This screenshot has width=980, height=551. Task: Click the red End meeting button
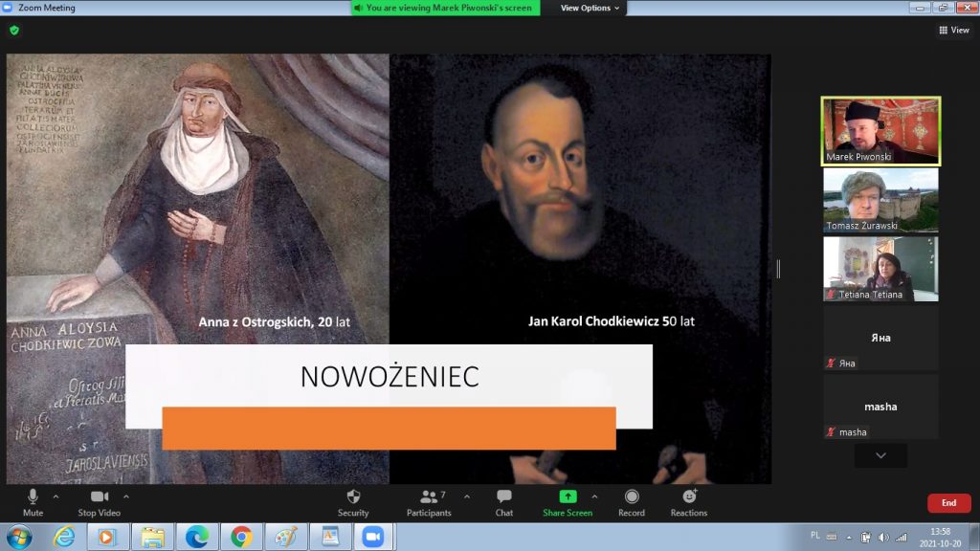[948, 503]
